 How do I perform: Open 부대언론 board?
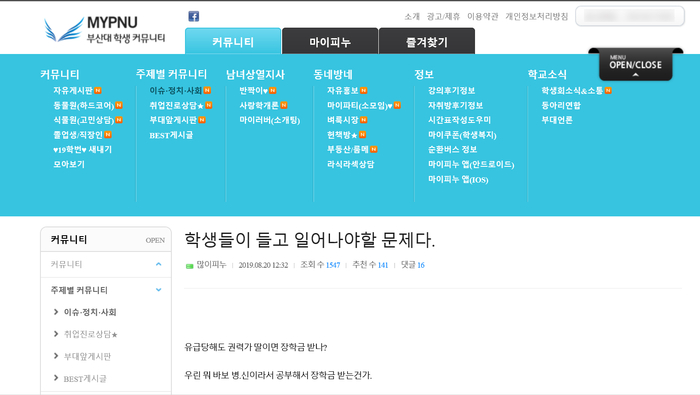557,120
